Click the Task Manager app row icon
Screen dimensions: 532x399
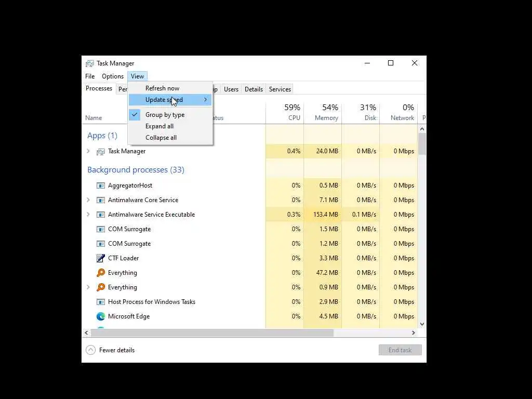click(100, 151)
